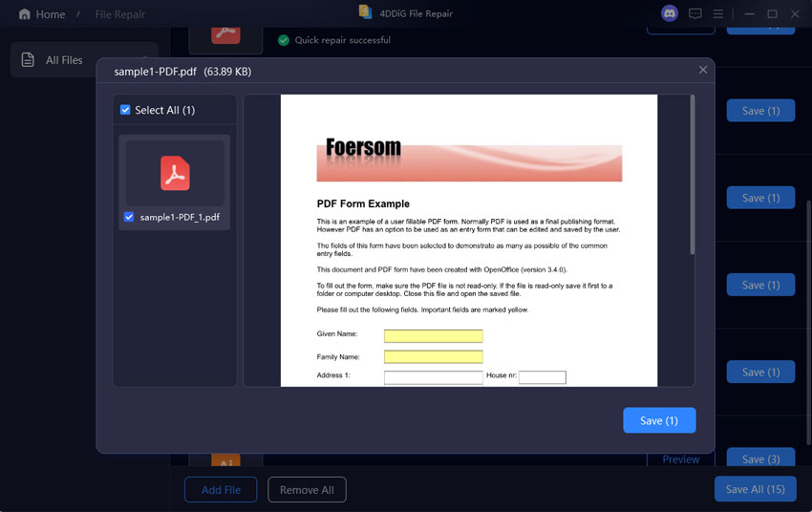
Task: Click the Save All (15) button
Action: (755, 489)
